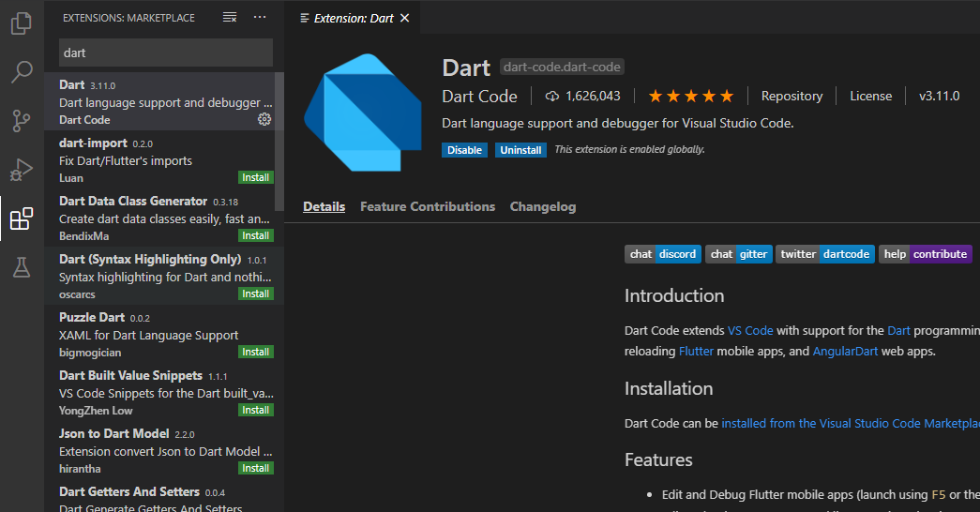The height and width of the screenshot is (512, 980).
Task: Click the chat discord badge
Action: [x=662, y=254]
